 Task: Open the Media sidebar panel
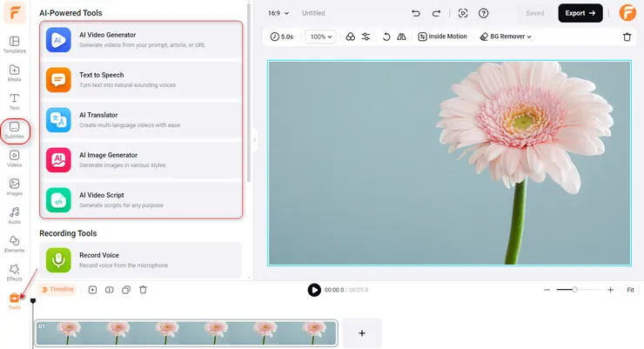tap(15, 73)
